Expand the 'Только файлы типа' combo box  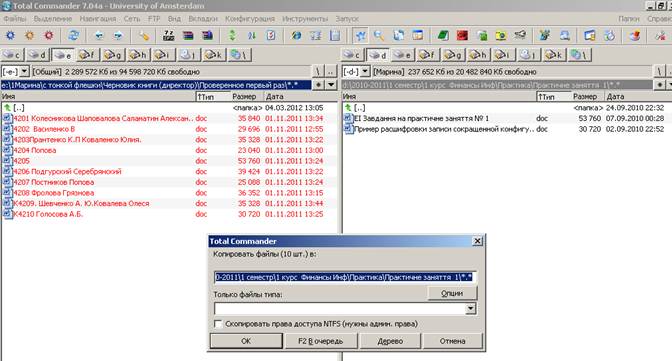click(471, 309)
